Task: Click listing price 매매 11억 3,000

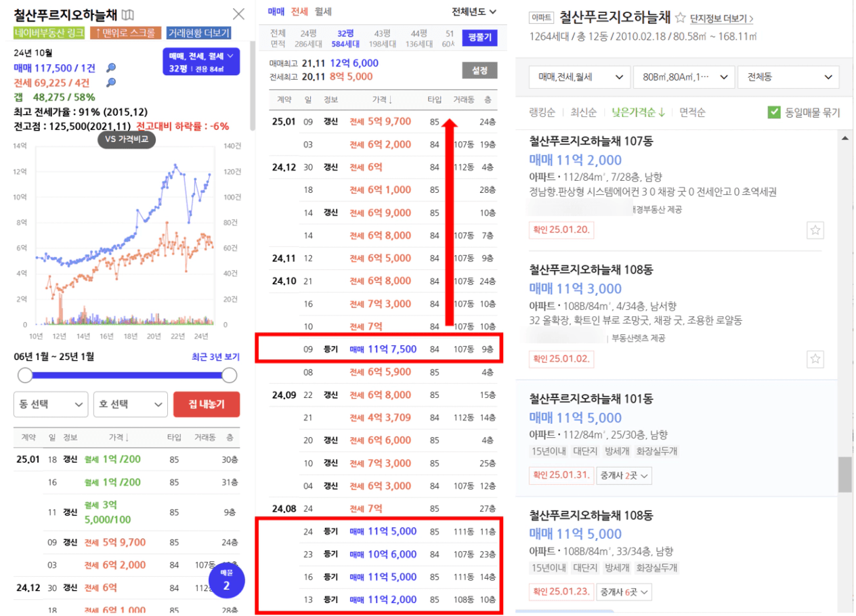Action: coord(575,289)
